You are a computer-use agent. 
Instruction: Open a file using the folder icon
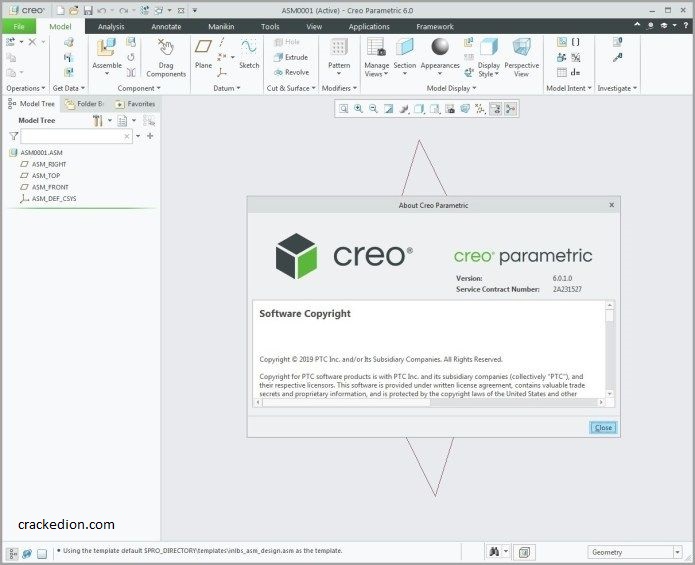[74, 10]
